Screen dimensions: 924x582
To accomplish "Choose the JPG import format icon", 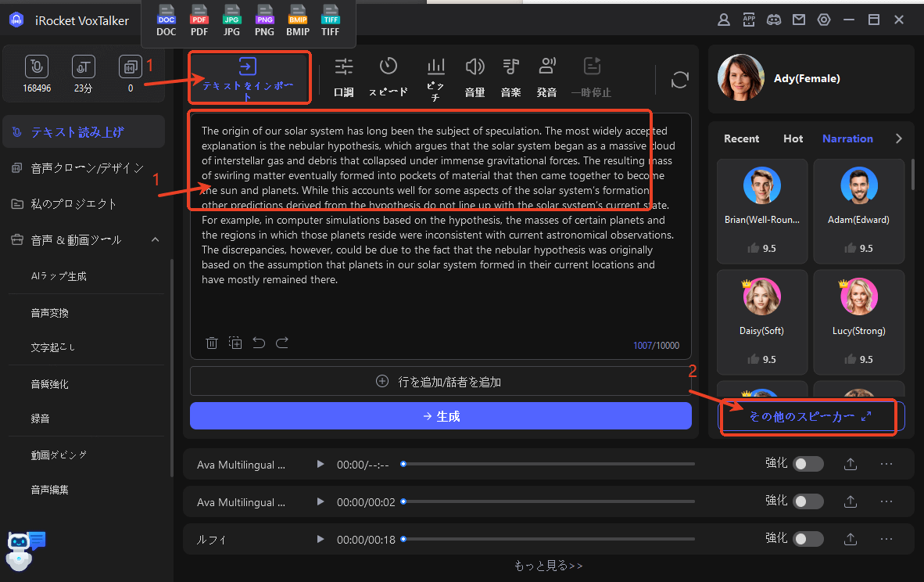I will [x=231, y=21].
